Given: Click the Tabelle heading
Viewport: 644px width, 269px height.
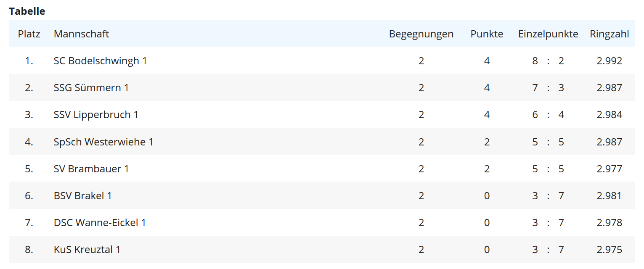Looking at the screenshot, I should pos(27,11).
